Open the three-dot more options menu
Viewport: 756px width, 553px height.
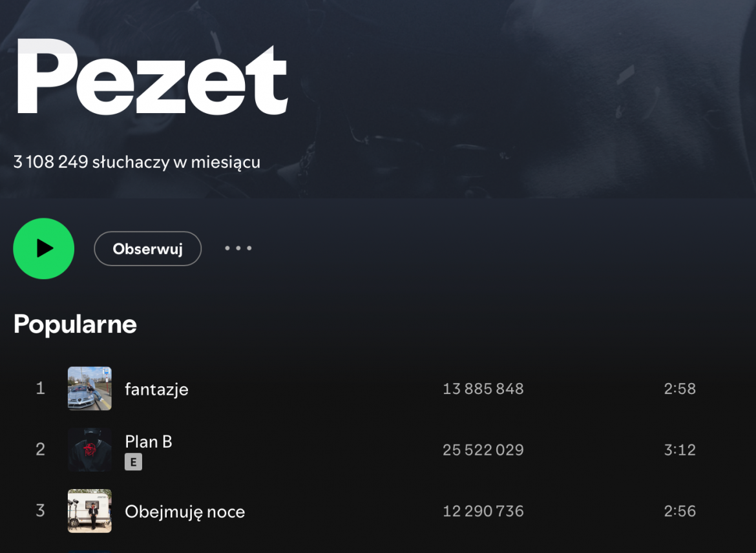[238, 249]
